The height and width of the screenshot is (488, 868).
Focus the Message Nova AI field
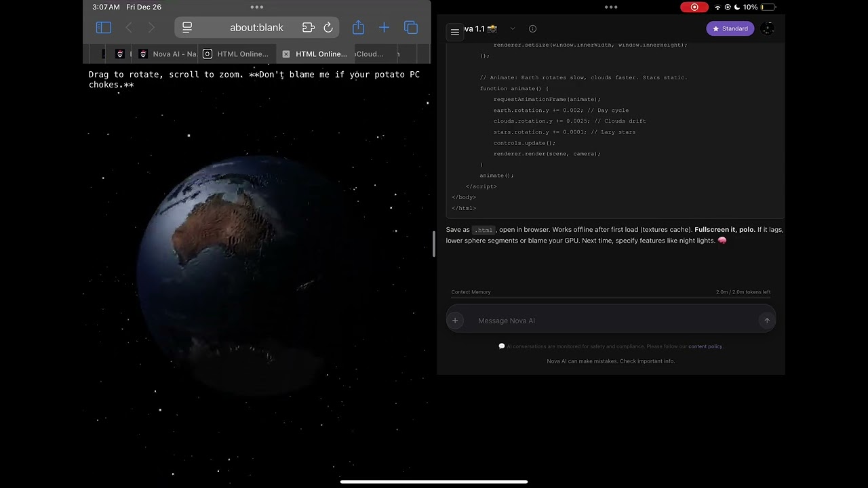click(610, 321)
